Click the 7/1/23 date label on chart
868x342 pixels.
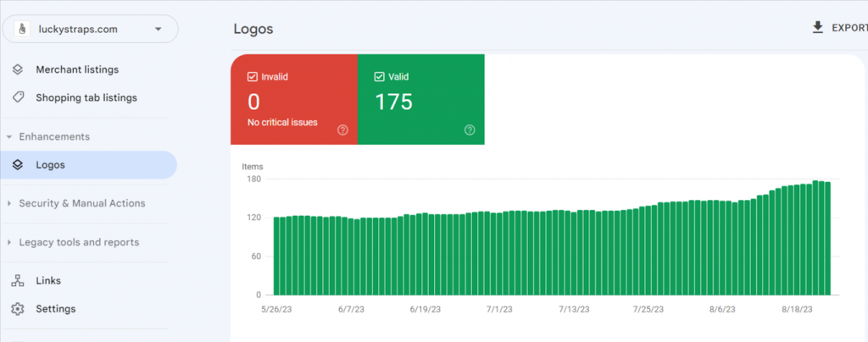pyautogui.click(x=500, y=310)
